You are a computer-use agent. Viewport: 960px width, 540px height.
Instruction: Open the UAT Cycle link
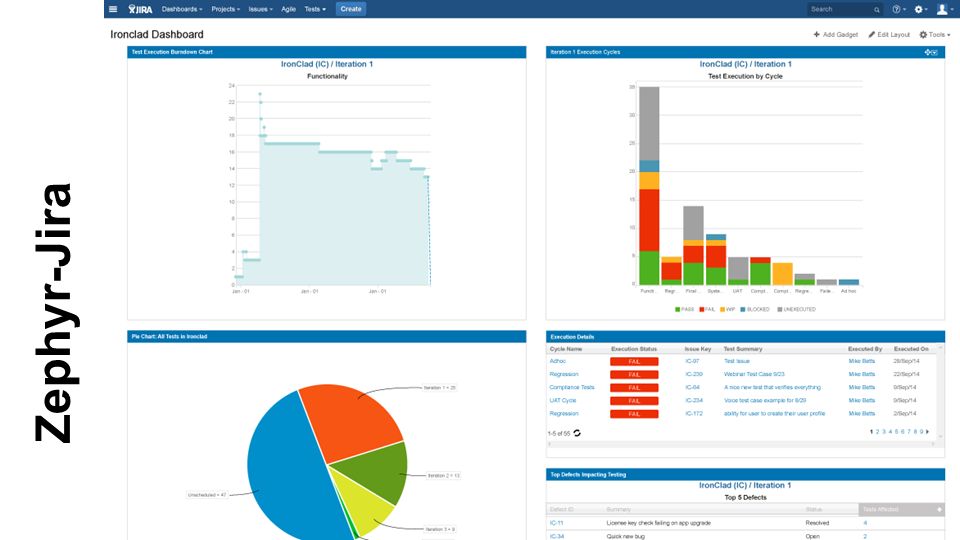point(563,400)
